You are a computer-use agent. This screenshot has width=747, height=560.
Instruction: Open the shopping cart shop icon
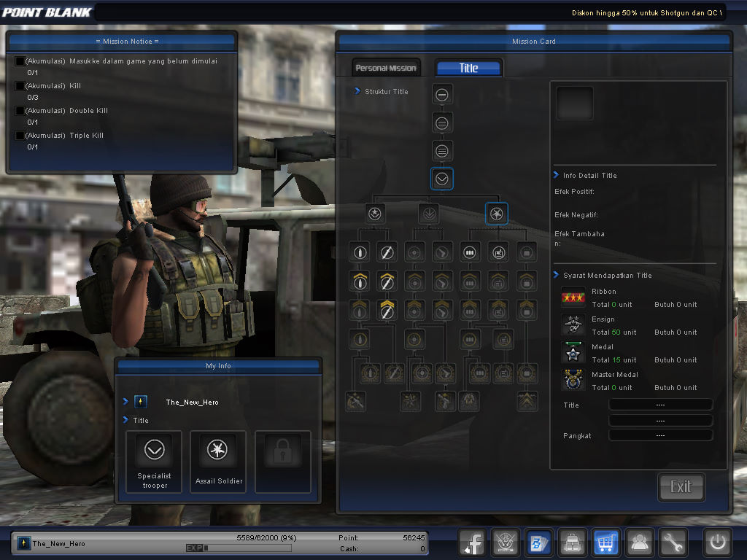[x=605, y=542]
